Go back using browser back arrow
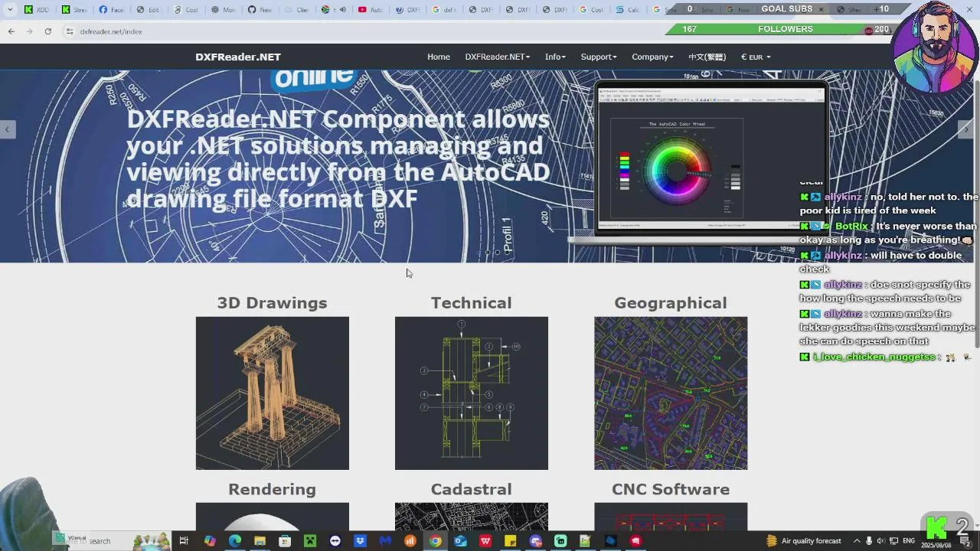 (11, 31)
